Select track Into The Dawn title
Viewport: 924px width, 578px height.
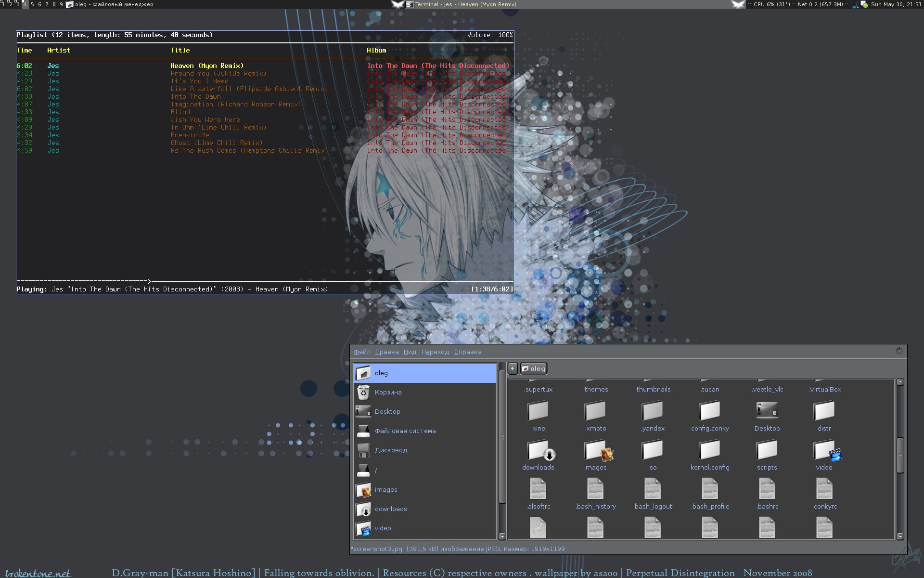point(195,96)
